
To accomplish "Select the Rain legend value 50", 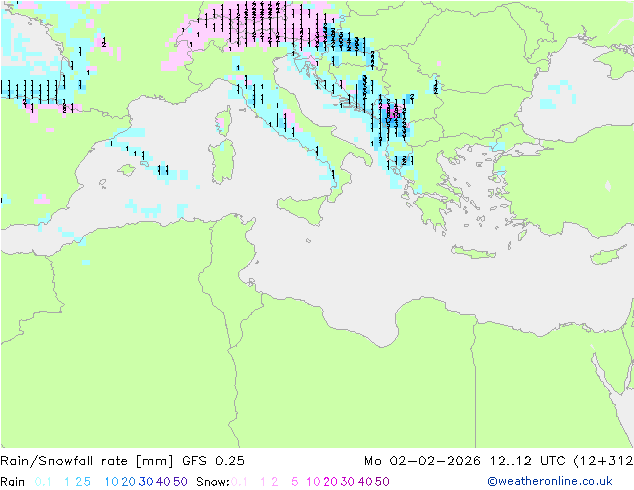I will [180, 482].
